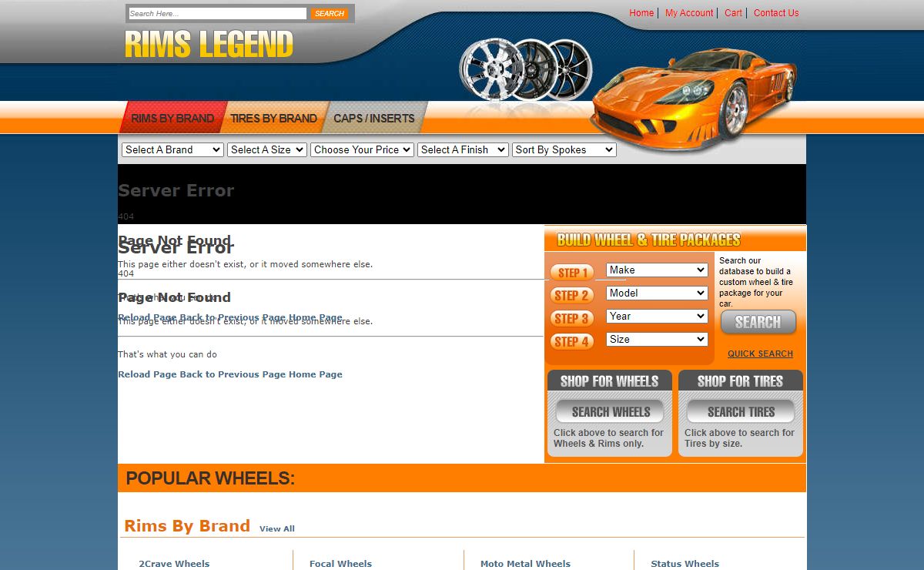
Task: Focus the Search Here input field
Action: pyautogui.click(x=217, y=13)
